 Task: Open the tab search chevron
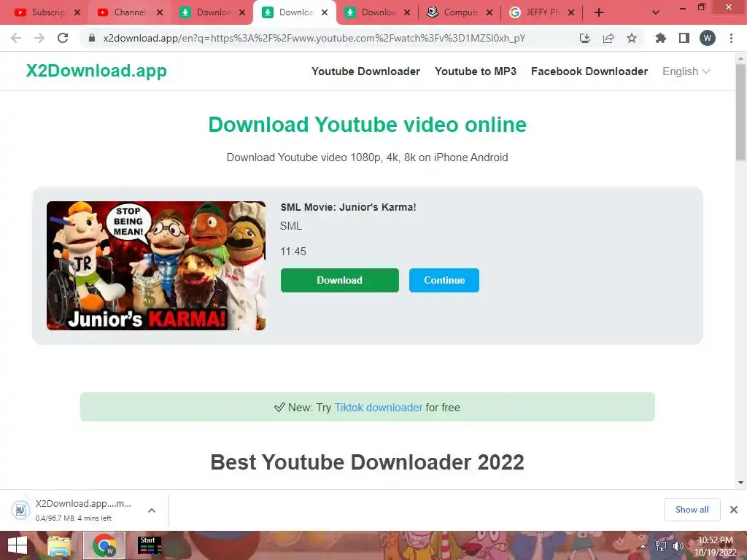[656, 13]
